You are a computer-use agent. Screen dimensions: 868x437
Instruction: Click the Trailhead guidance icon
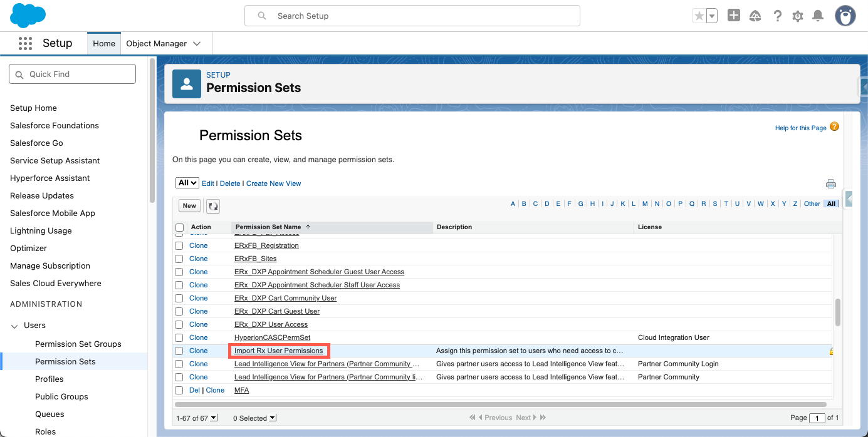(755, 16)
